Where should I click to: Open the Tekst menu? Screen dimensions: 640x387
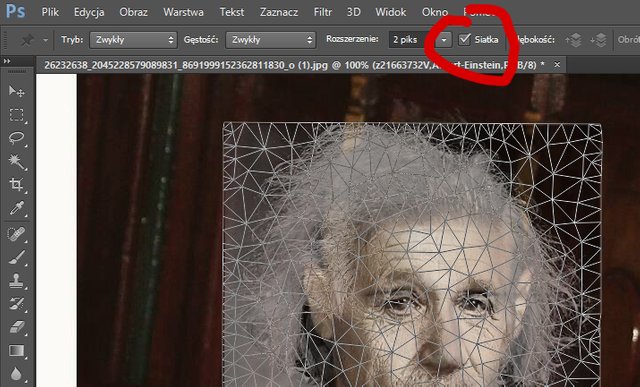point(232,12)
